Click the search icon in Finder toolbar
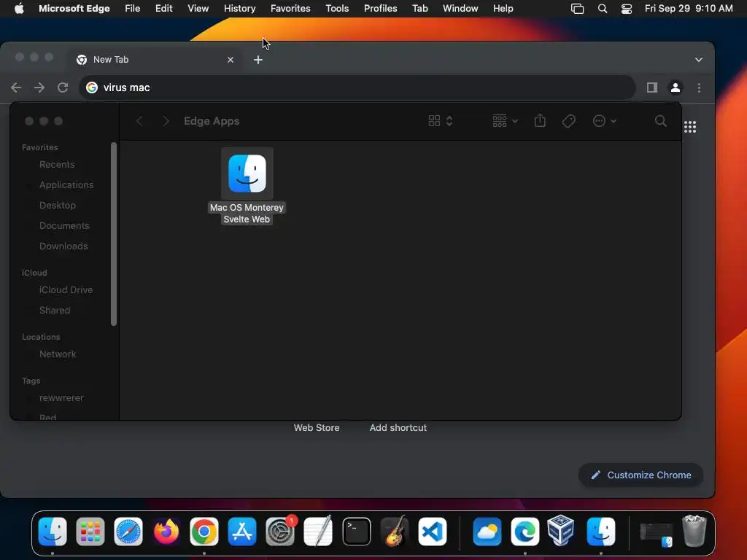This screenshot has width=747, height=560. coord(660,121)
